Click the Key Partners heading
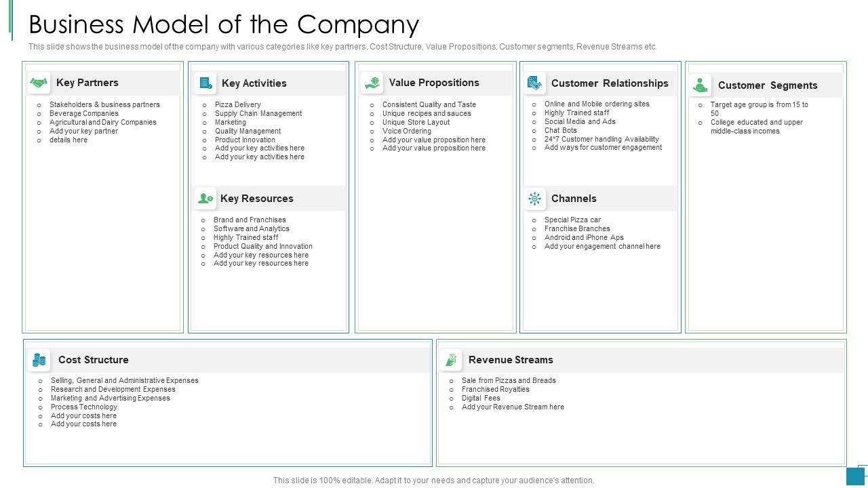 [x=87, y=83]
